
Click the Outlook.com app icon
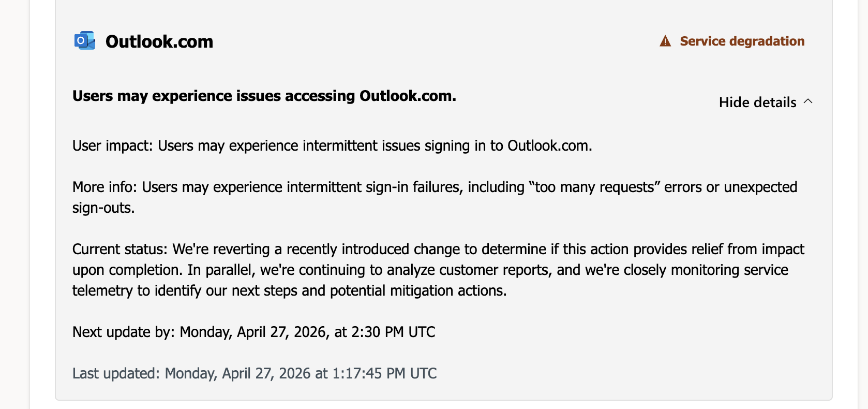pyautogui.click(x=84, y=41)
